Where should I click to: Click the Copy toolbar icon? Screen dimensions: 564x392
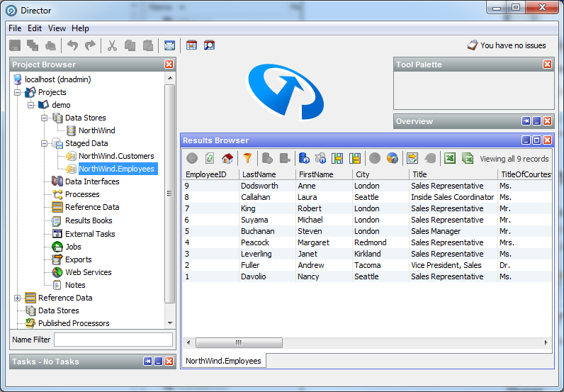(130, 45)
